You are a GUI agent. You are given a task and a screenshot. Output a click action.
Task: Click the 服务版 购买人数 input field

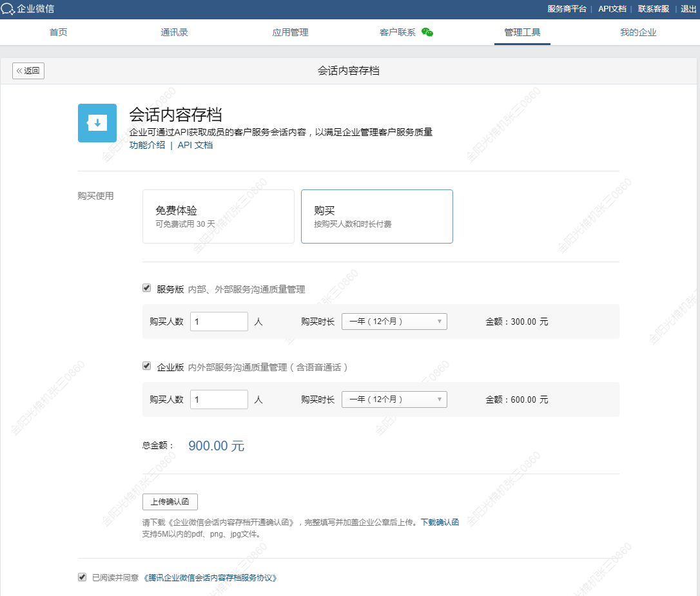[x=219, y=322]
